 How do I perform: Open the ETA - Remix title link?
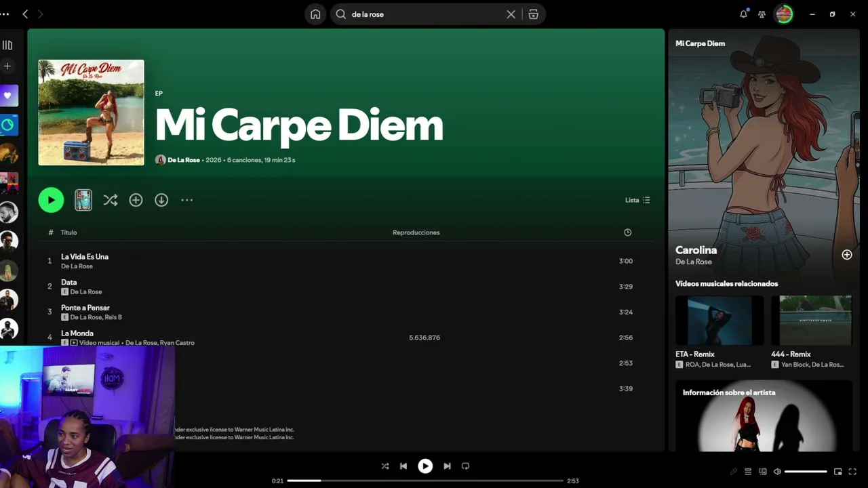(695, 354)
